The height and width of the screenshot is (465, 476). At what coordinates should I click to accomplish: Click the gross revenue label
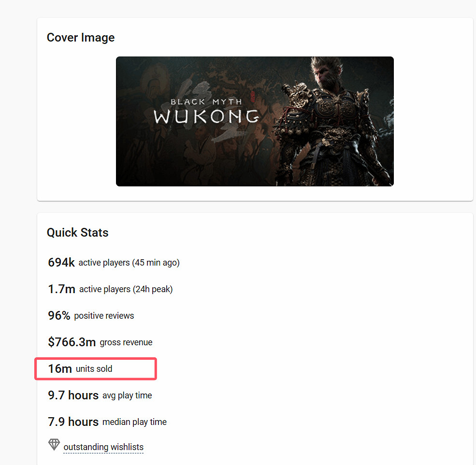click(x=126, y=342)
